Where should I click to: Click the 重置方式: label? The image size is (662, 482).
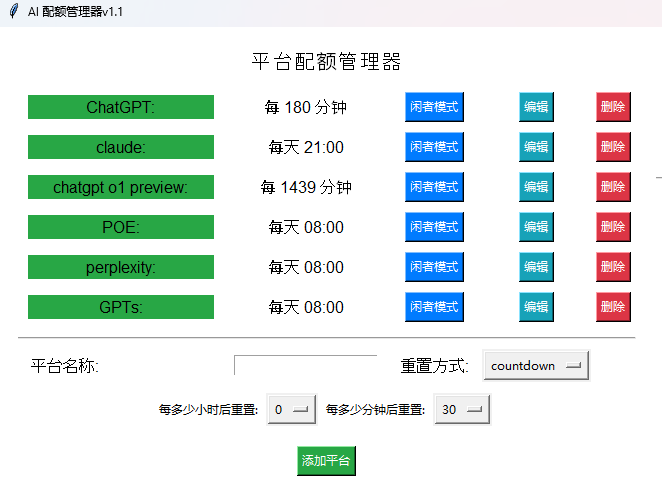tap(434, 366)
